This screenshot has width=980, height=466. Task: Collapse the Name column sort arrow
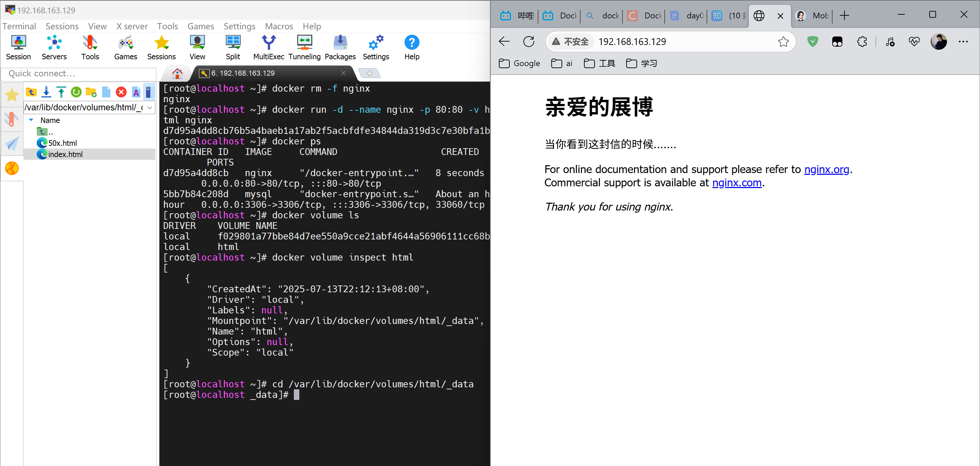coord(31,120)
